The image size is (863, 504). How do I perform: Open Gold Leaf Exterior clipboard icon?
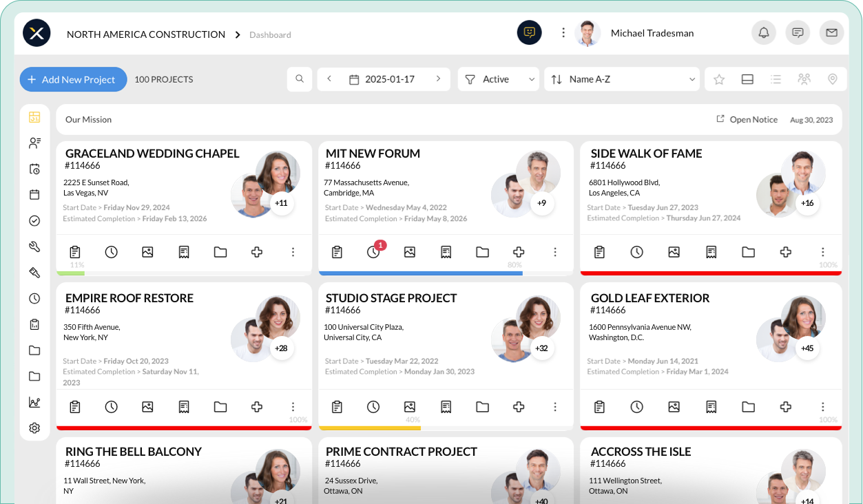coord(600,407)
